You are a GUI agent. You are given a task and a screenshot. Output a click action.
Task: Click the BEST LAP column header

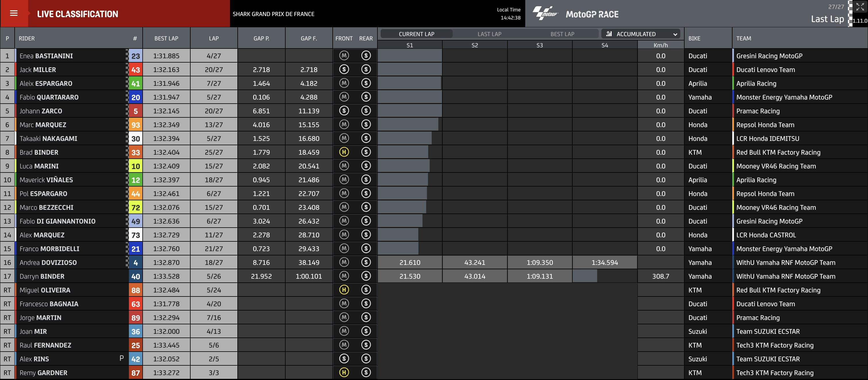(166, 38)
